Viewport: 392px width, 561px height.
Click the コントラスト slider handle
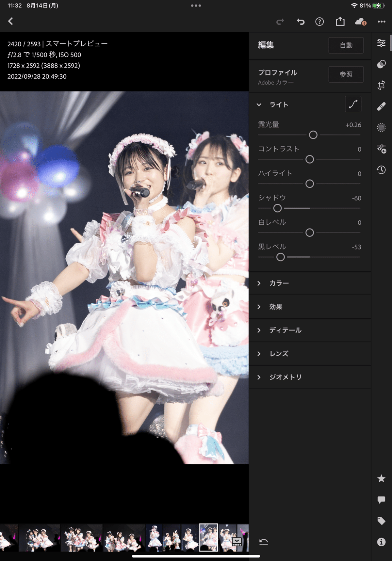tap(309, 159)
